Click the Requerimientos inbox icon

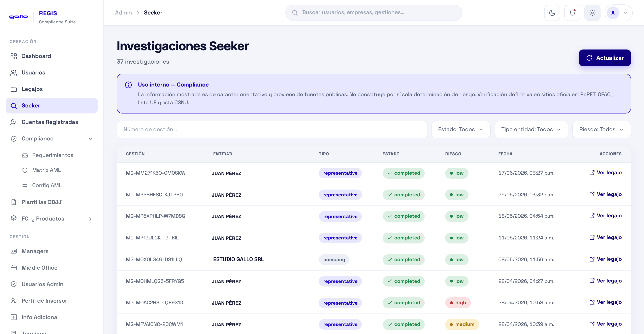tap(25, 155)
